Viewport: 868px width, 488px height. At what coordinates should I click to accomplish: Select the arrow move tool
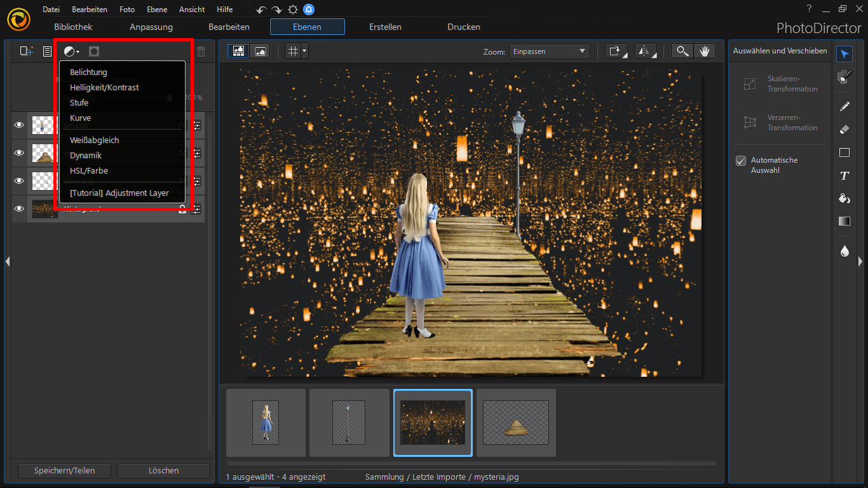[844, 54]
